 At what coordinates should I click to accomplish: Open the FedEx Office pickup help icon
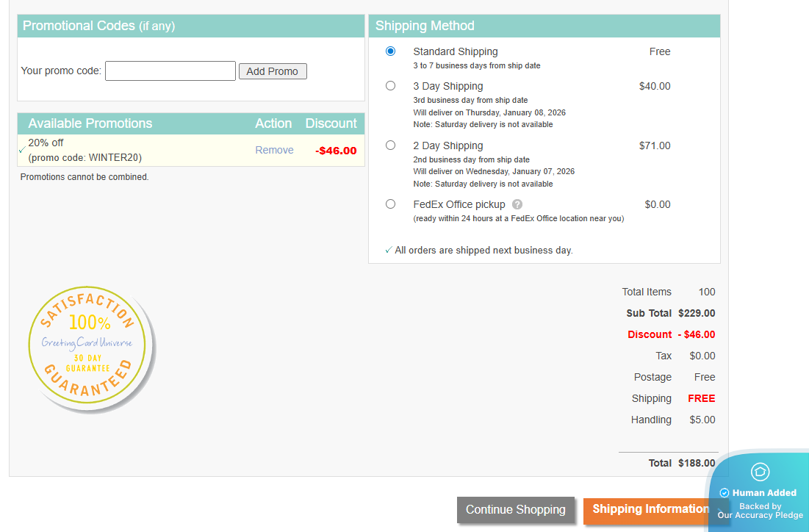[517, 204]
